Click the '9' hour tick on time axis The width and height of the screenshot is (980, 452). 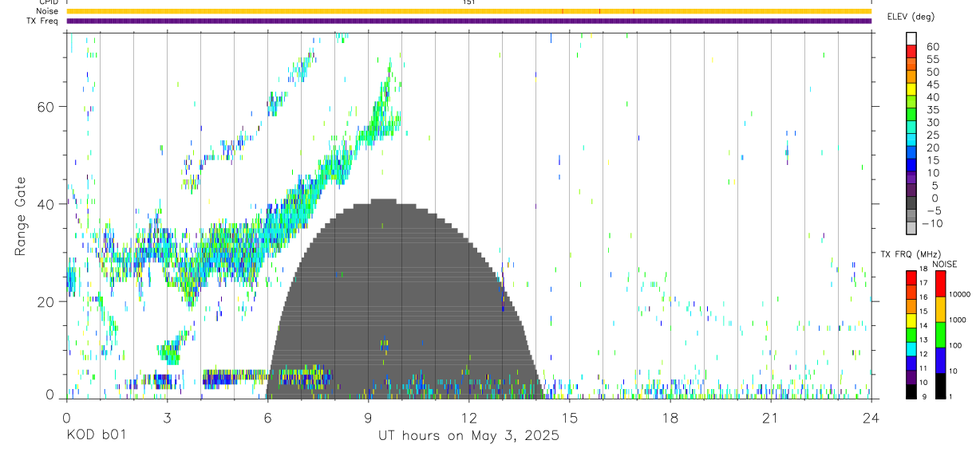coord(368,418)
